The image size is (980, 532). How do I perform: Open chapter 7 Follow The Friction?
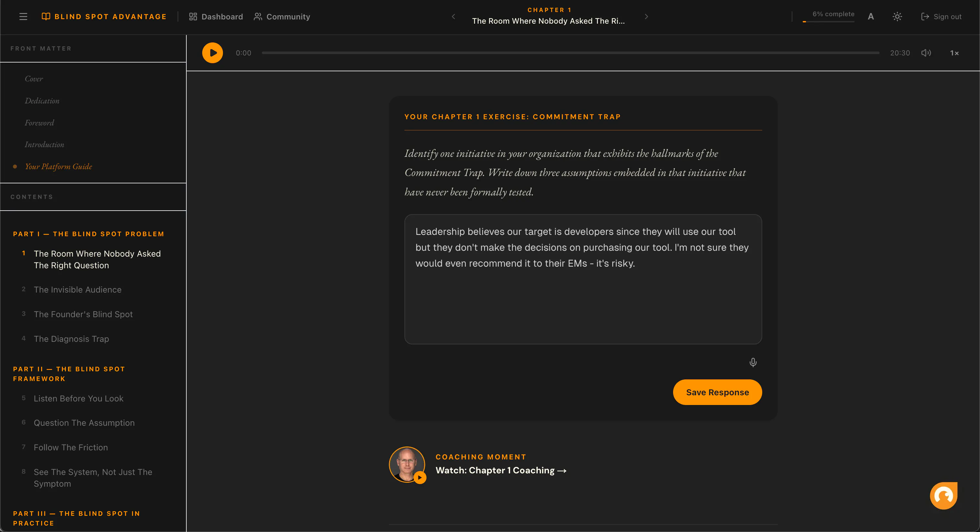71,447
